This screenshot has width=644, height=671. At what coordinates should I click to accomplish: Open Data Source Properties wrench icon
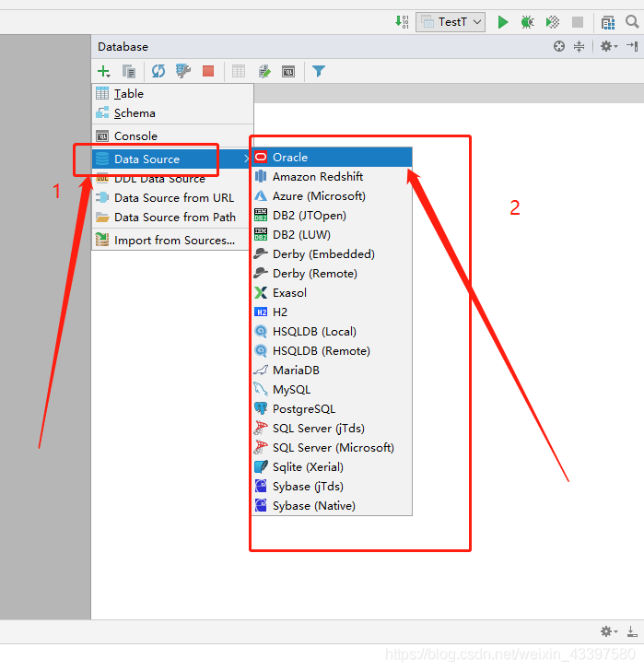(x=183, y=71)
